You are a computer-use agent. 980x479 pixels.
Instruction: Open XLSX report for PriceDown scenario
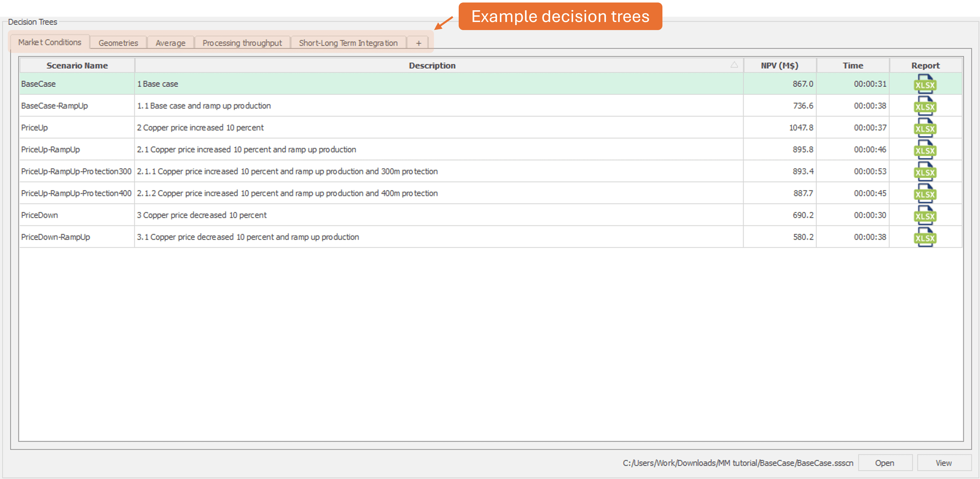925,215
